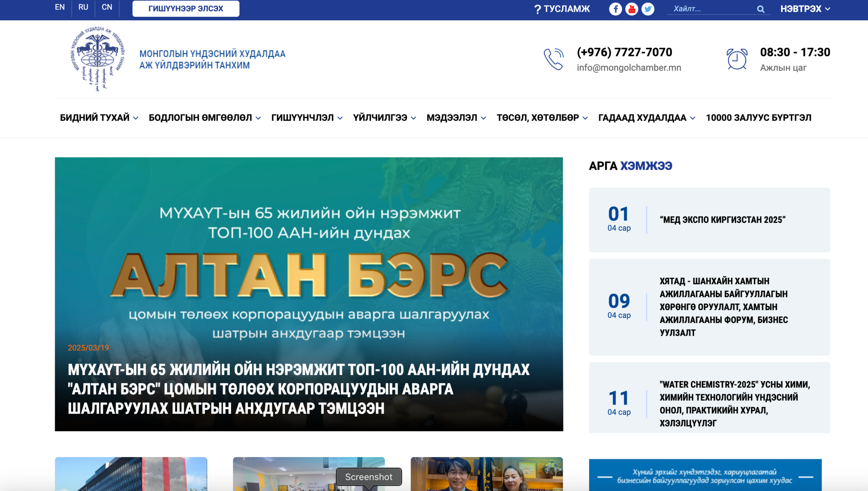Switch language to RU
Viewport: 868px width, 491px height.
click(83, 7)
